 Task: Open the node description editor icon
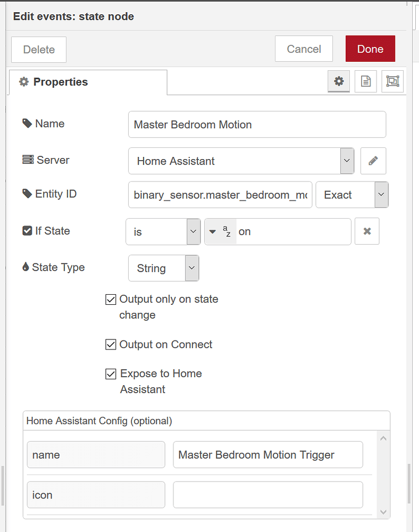coord(365,81)
